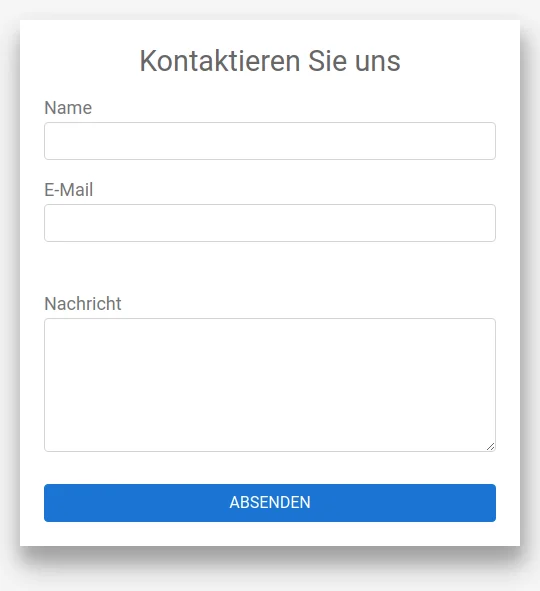Click the diagonal grip in textarea corner
The height and width of the screenshot is (591, 540).
tap(490, 447)
